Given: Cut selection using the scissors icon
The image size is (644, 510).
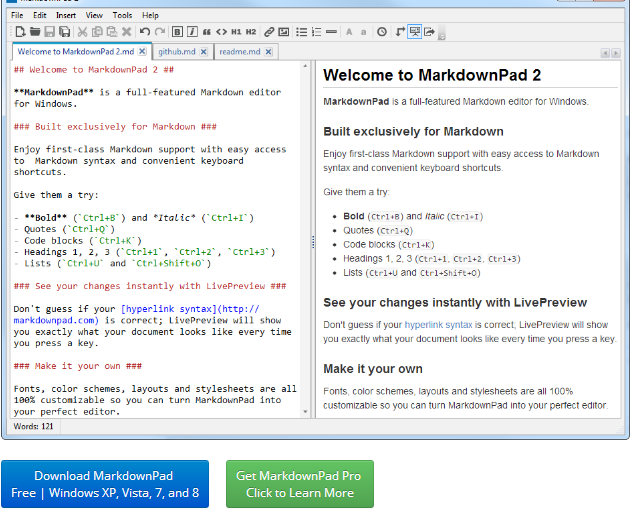Looking at the screenshot, I should [83, 32].
